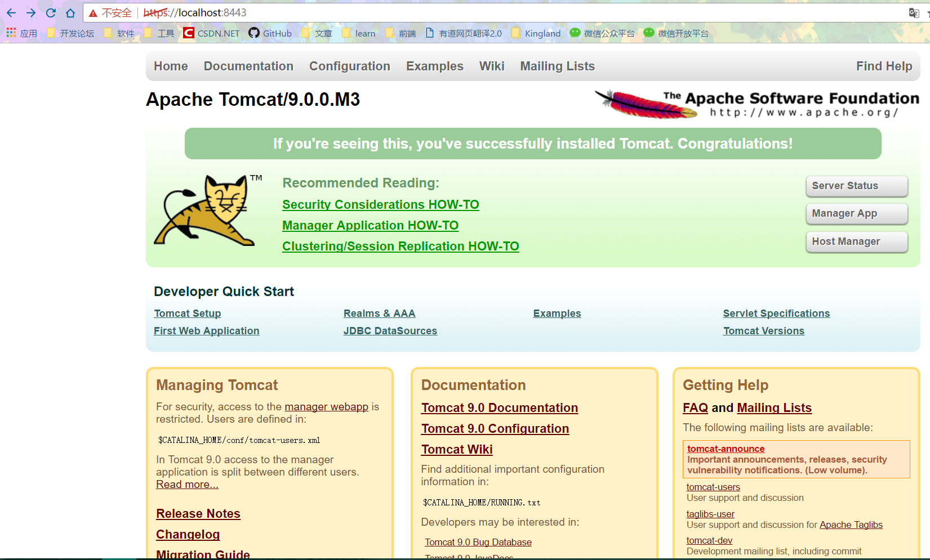Screen dimensions: 930x560
Task: Click the Read more... link
Action: coord(187,485)
